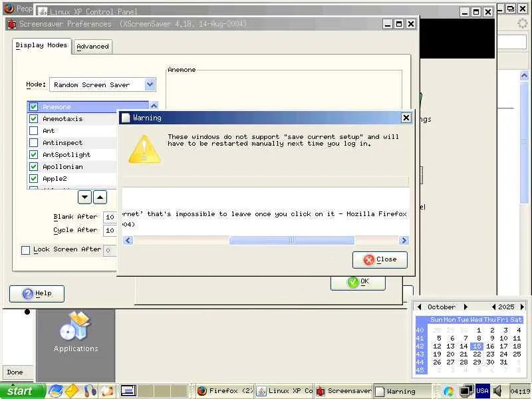This screenshot has height=399, width=532.
Task: Click the October month label in calendar
Action: pos(442,307)
